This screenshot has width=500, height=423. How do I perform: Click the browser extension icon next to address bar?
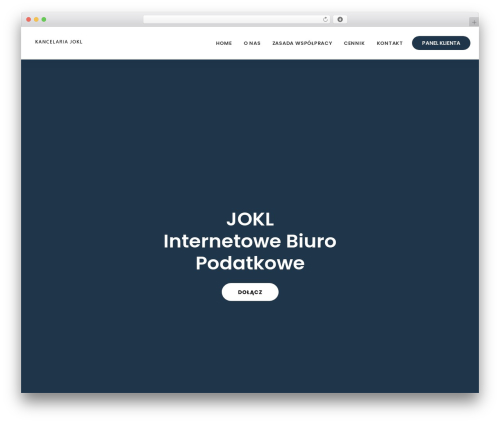(340, 20)
